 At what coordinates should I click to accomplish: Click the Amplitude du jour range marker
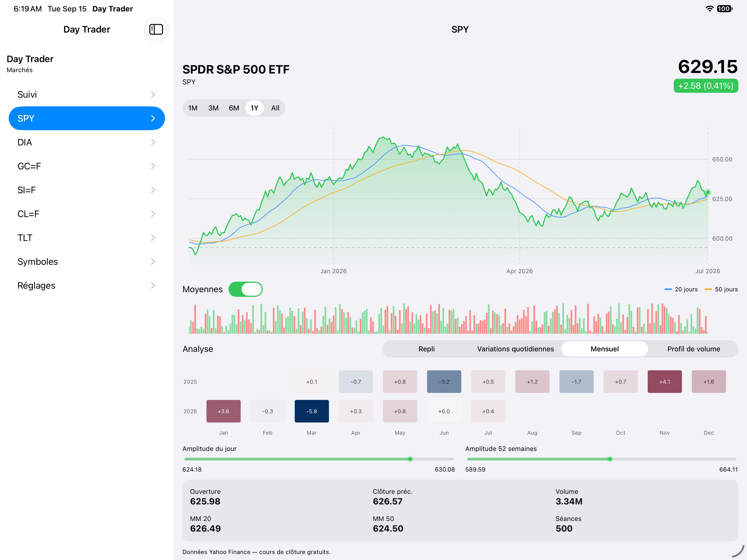[410, 459]
